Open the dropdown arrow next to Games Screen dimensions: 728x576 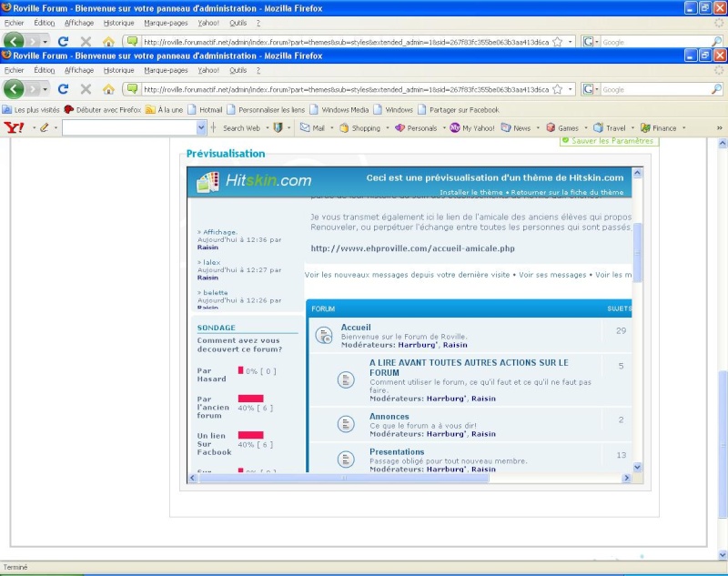pos(585,128)
